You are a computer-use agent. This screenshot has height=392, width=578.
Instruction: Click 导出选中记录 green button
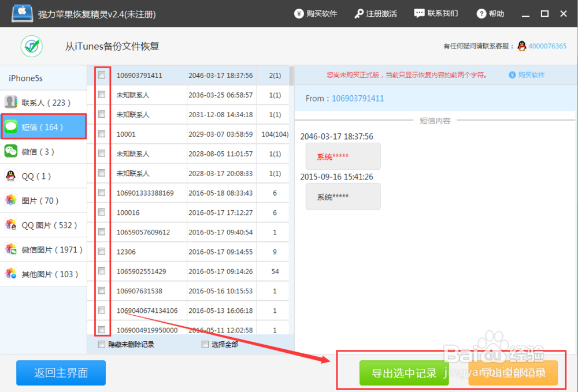[404, 373]
